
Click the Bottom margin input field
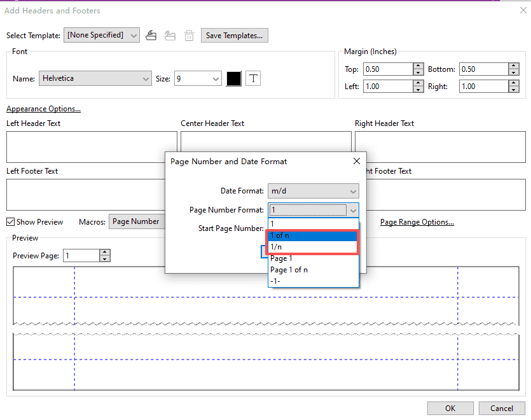coord(484,69)
